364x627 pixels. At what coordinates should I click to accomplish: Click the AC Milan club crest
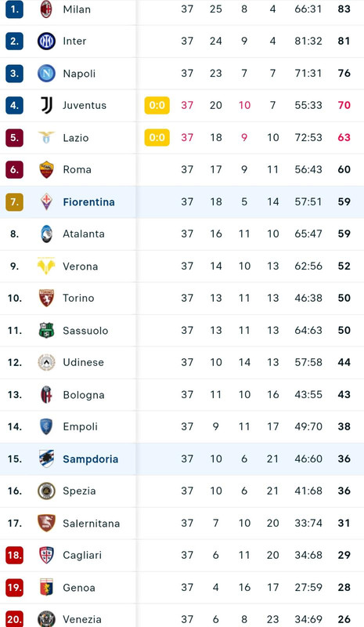(x=46, y=9)
